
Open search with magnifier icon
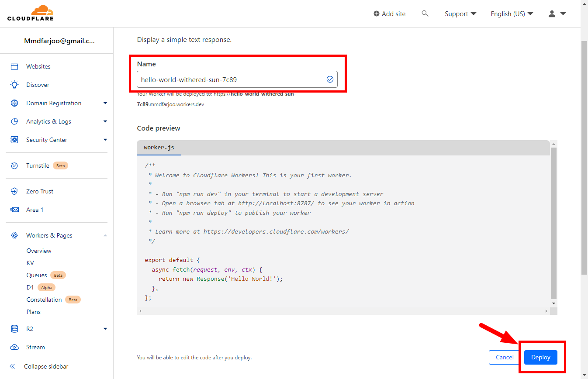425,14
